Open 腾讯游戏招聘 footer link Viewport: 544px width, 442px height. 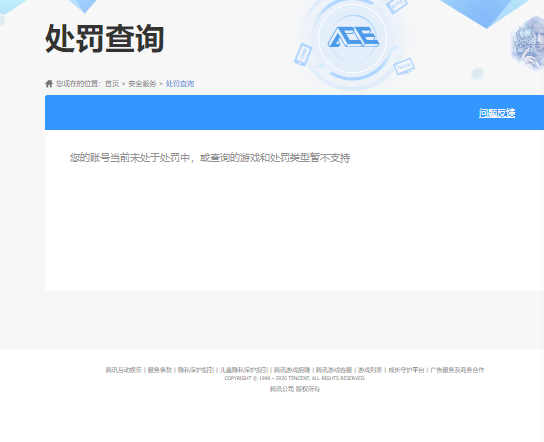[x=292, y=370]
